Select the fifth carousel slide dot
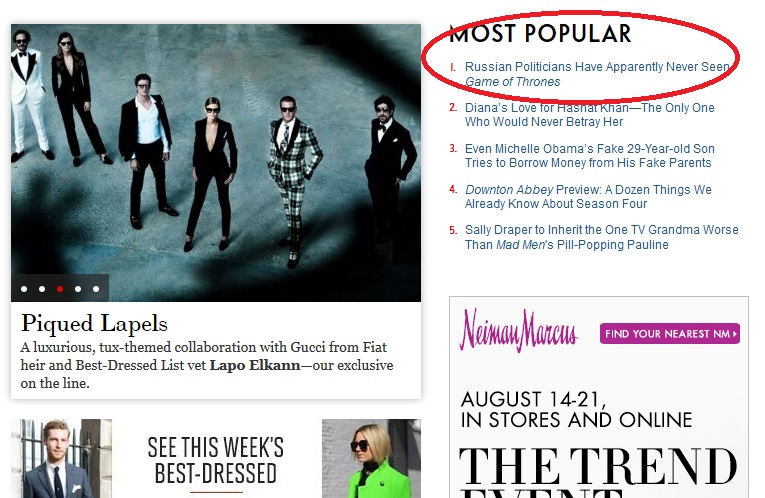765x498 pixels. click(96, 289)
